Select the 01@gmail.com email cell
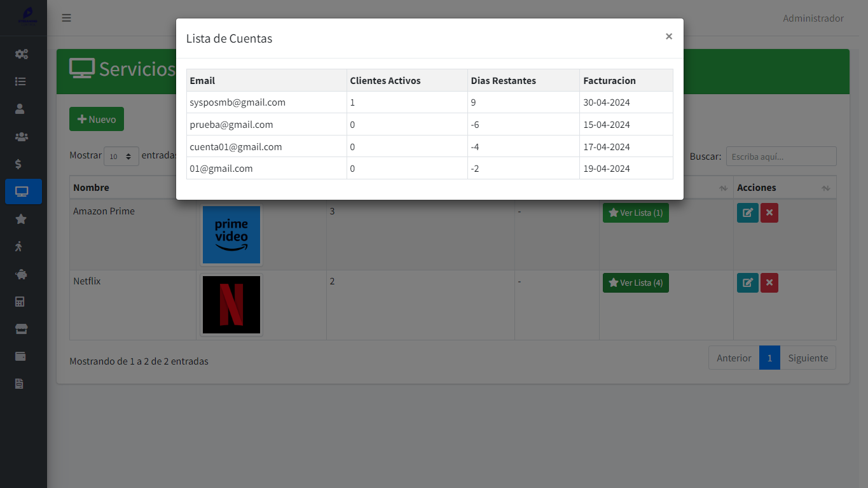868x488 pixels. [266, 169]
